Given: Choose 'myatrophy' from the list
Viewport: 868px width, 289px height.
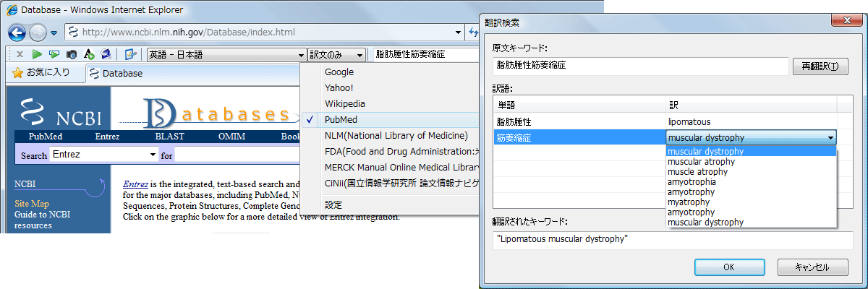Looking at the screenshot, I should click(x=751, y=202).
